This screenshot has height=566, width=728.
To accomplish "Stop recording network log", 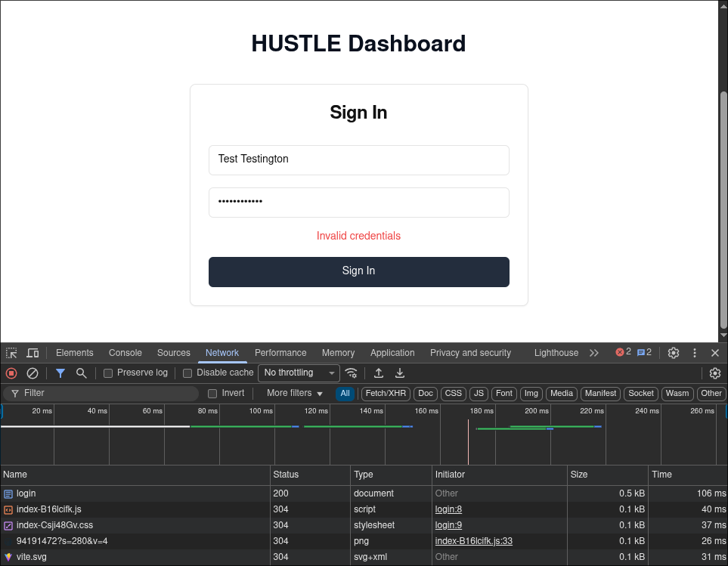I will [x=11, y=373].
